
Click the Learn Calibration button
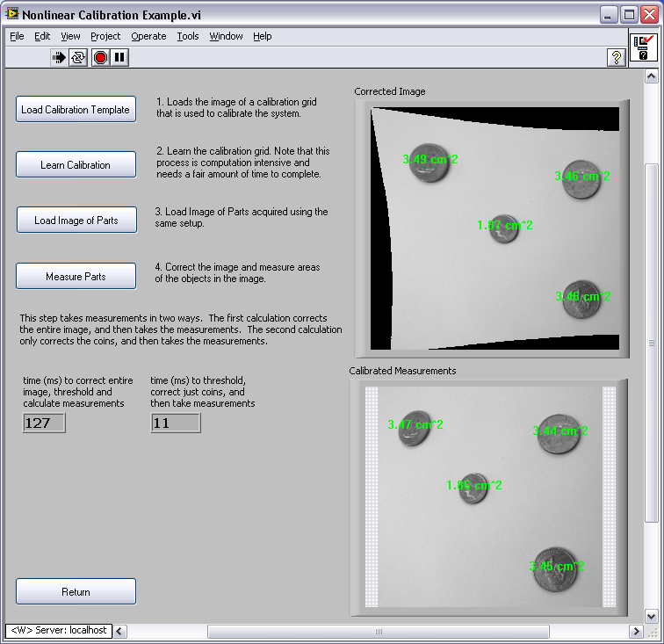pos(76,165)
